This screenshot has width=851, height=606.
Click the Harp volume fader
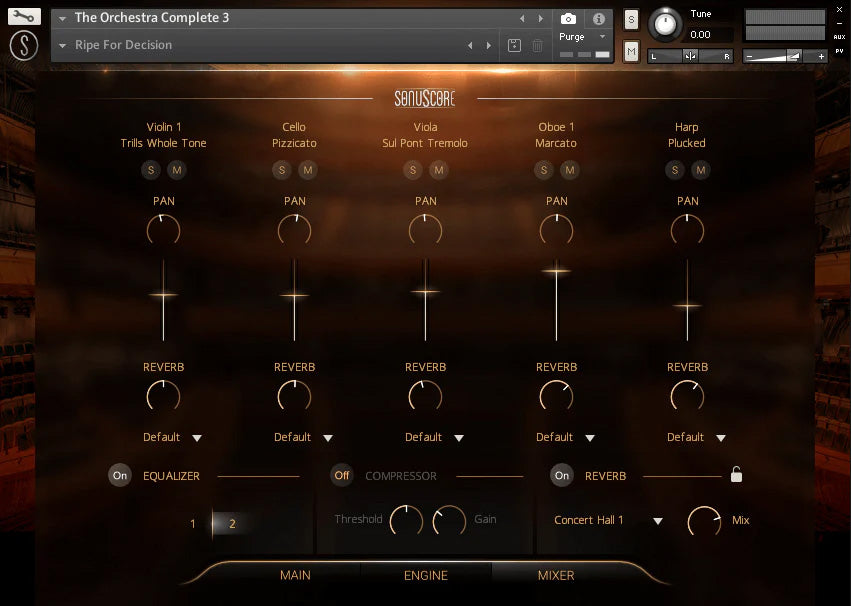pyautogui.click(x=687, y=300)
